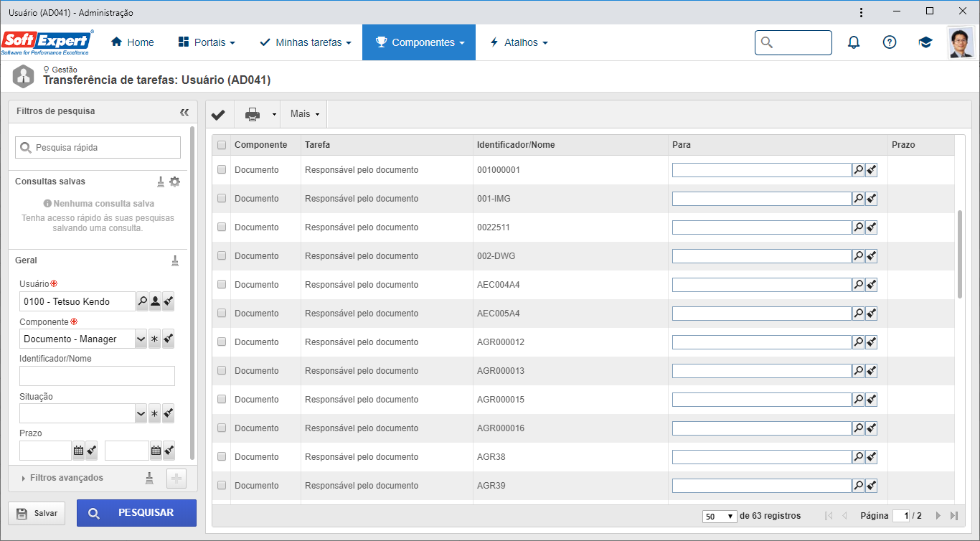Screen dimensions: 980x541
Task: Click the magnifier next to Usuário field
Action: coord(142,301)
